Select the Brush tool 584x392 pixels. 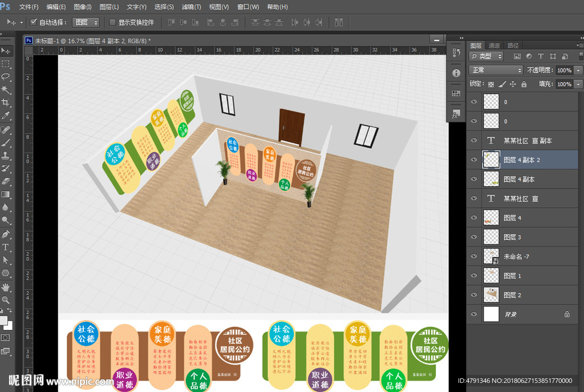pyautogui.click(x=6, y=143)
